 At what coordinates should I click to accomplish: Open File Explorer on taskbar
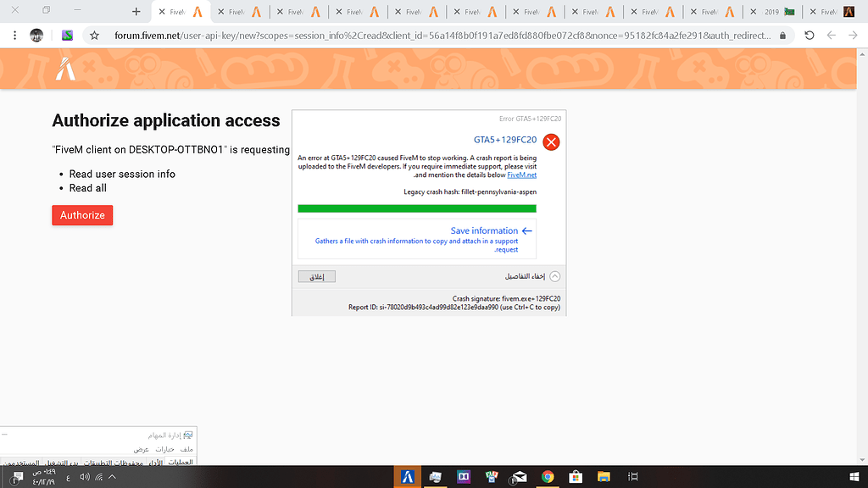pyautogui.click(x=604, y=477)
